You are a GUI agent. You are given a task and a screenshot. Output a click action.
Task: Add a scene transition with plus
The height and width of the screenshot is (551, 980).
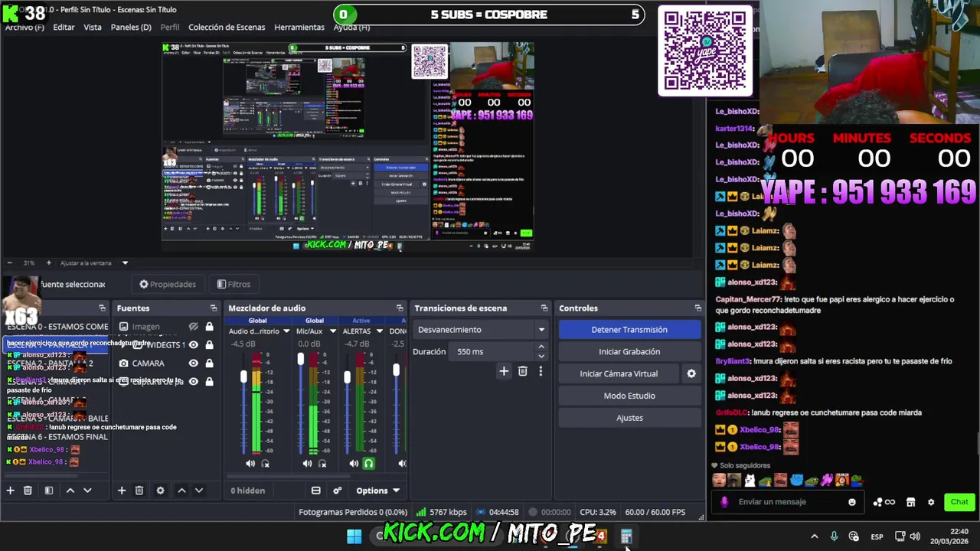pyautogui.click(x=504, y=371)
